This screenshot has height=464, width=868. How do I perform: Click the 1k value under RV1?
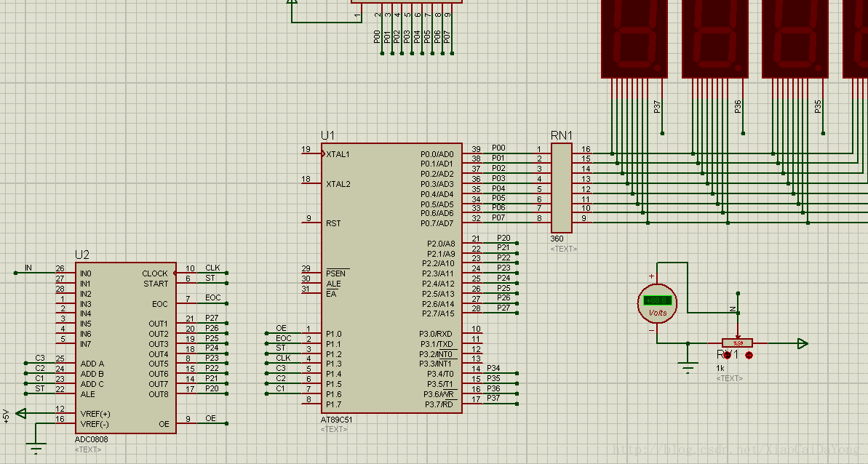720,368
